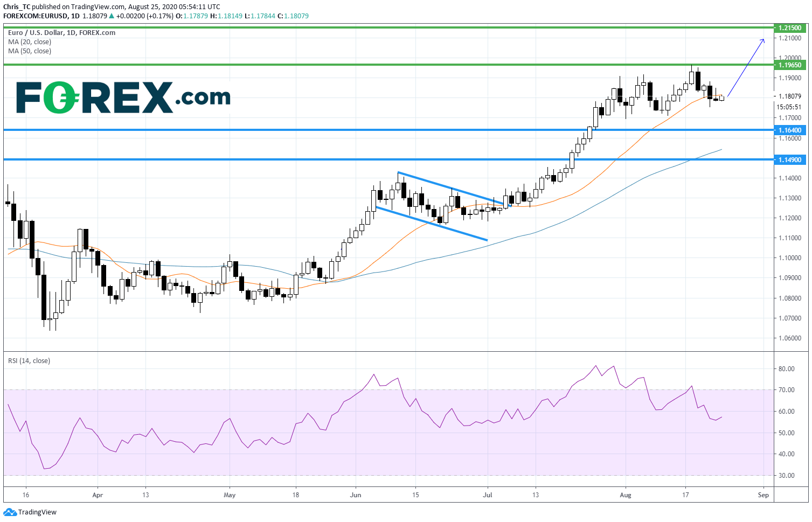Click the TradingView text at bottom
Image resolution: width=812 pixels, height=522 pixels.
(37, 512)
